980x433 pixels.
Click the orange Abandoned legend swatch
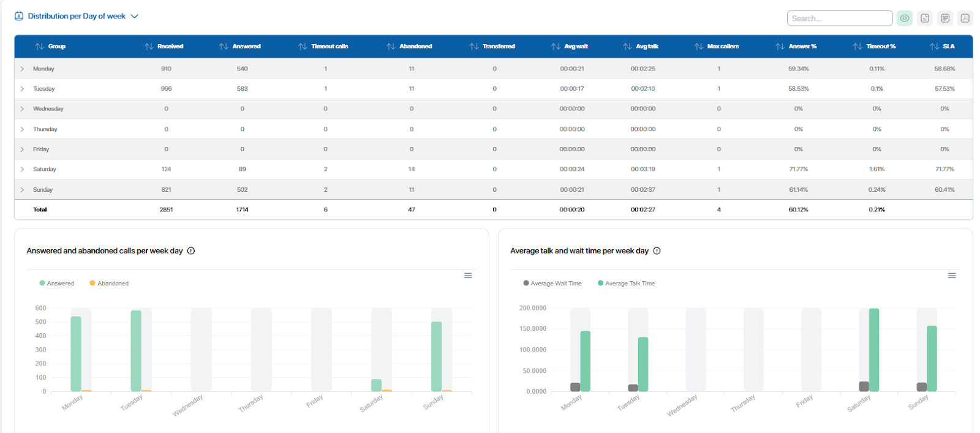coord(92,284)
